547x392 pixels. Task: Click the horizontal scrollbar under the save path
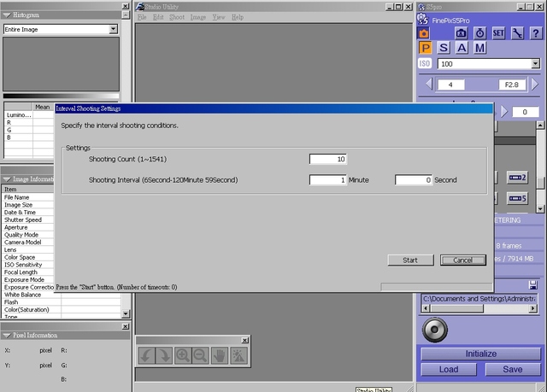[x=479, y=308]
